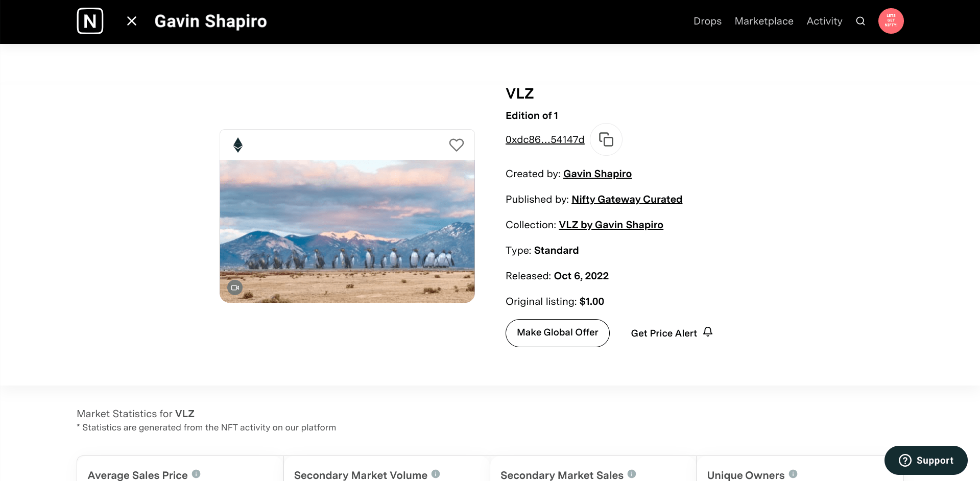980x481 pixels.
Task: Click the Ethereum icon on artwork card
Action: [x=238, y=145]
